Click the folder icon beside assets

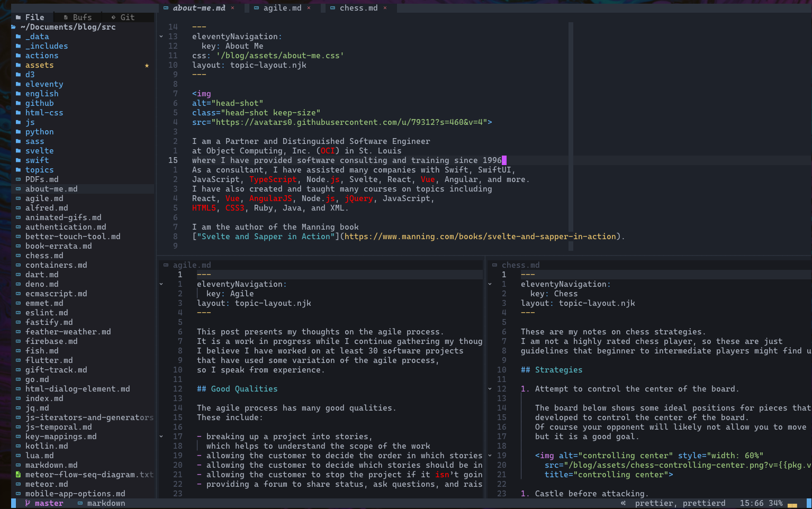pos(19,65)
